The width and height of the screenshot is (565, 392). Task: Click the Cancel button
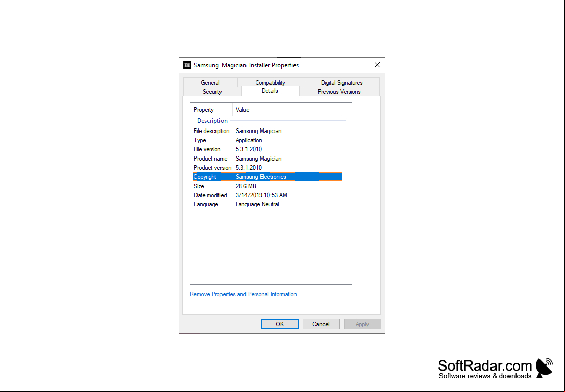point(321,324)
